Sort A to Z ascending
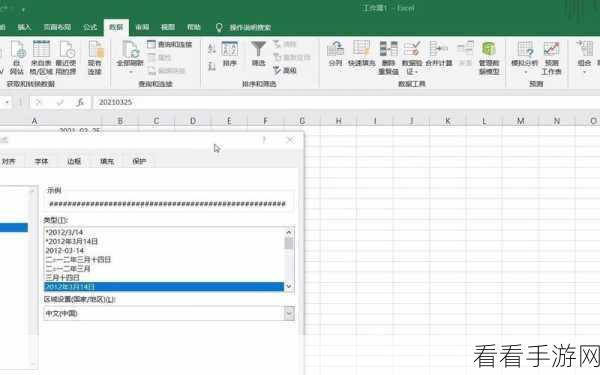The image size is (600, 375). 212,49
